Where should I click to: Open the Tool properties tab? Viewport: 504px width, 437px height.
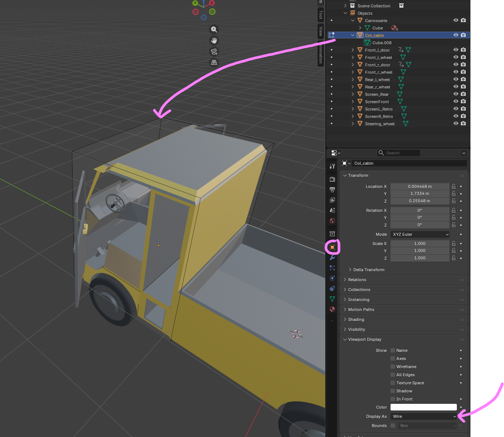pos(332,166)
